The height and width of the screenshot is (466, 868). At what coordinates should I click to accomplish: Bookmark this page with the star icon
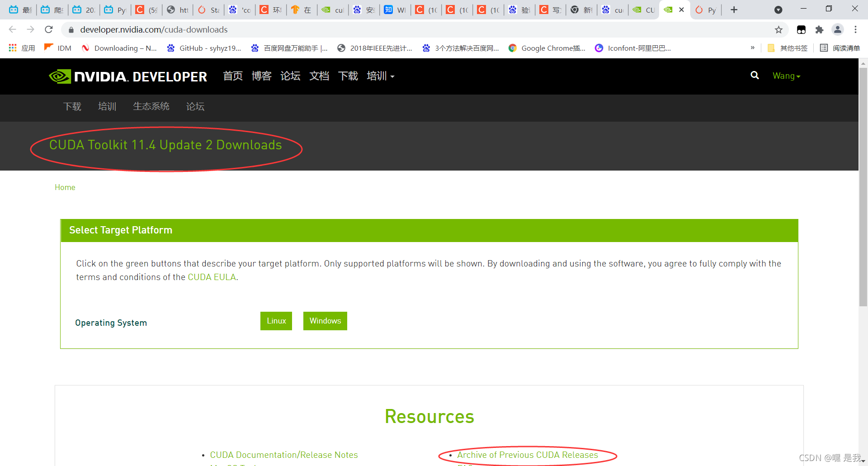click(x=778, y=30)
